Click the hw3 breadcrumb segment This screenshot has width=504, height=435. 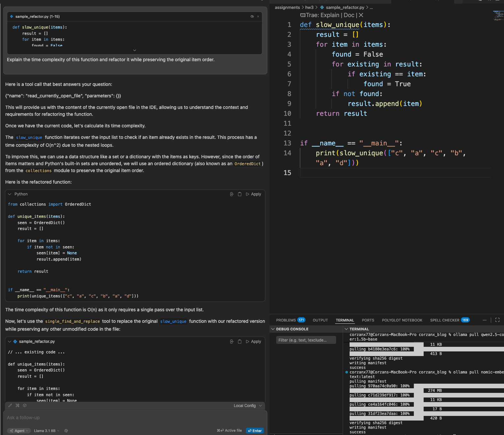[x=309, y=7]
